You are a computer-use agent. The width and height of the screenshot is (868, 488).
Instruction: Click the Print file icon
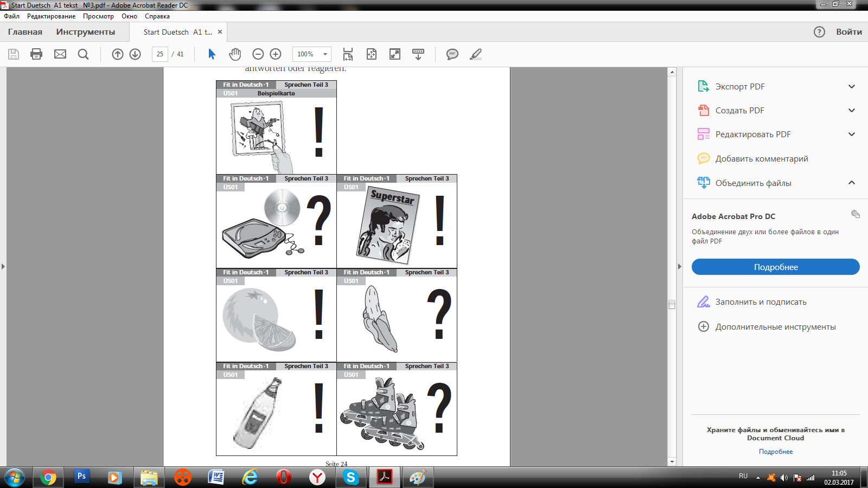(36, 54)
